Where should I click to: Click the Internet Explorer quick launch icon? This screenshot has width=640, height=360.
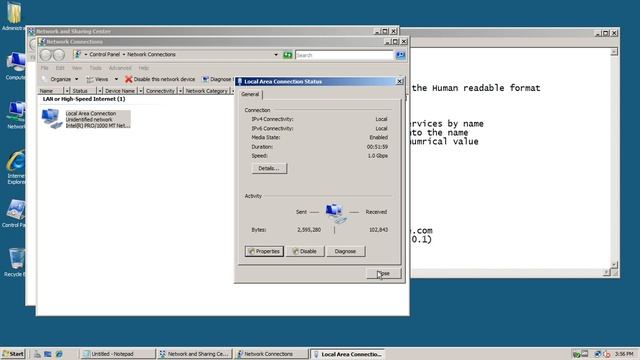59,354
